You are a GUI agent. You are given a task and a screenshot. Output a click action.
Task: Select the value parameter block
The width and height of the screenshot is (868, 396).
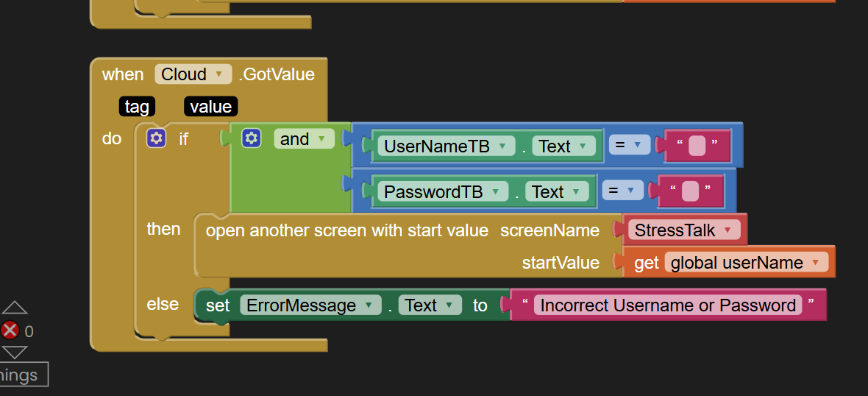tap(210, 107)
